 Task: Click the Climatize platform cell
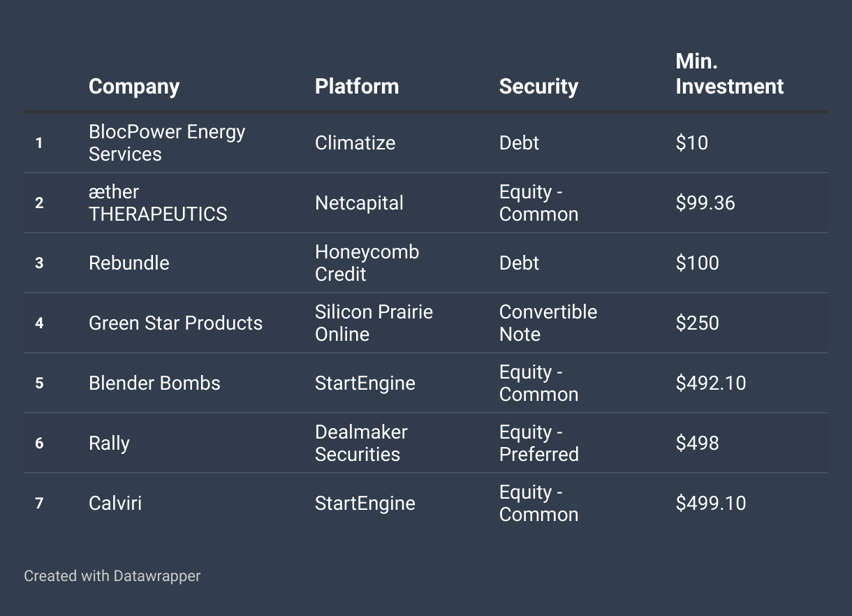coord(355,142)
